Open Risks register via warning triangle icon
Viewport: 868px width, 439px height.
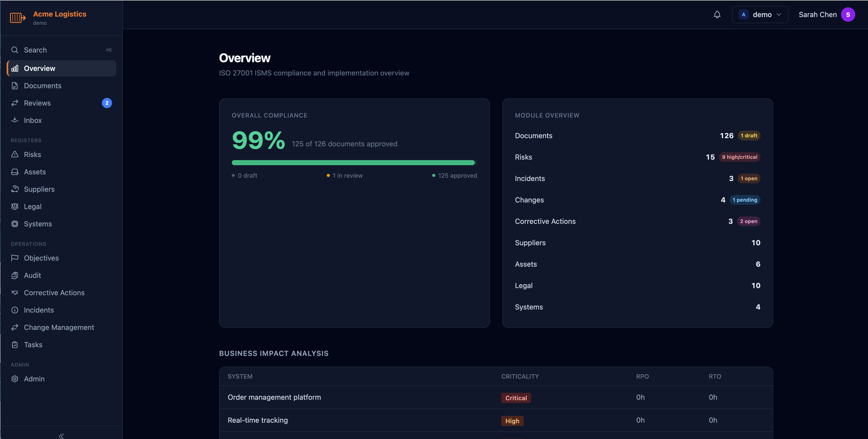[x=15, y=154]
